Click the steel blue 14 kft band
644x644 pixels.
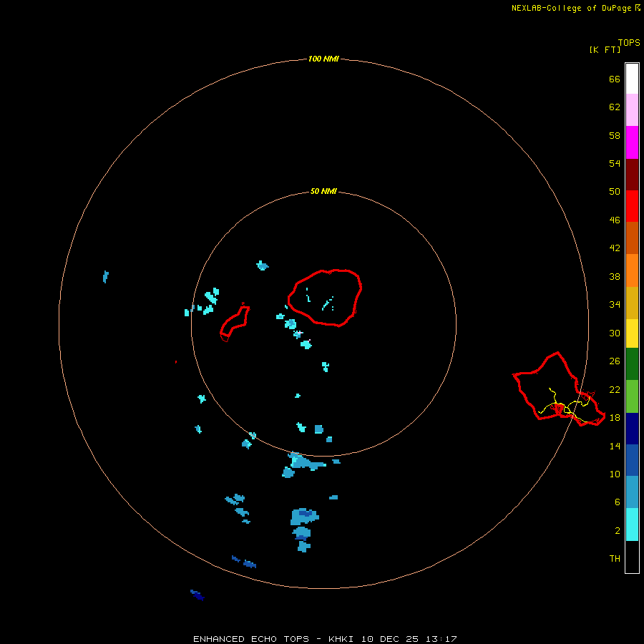coord(632,492)
